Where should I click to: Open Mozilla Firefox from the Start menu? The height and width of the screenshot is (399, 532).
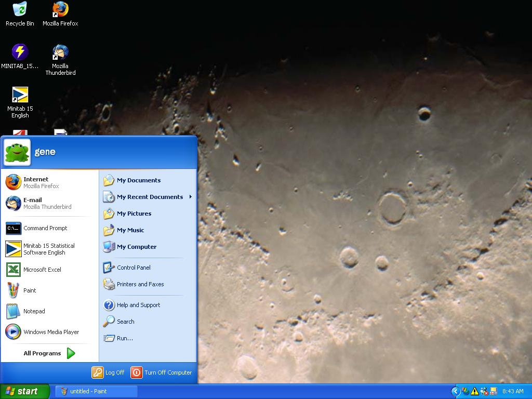coord(41,182)
